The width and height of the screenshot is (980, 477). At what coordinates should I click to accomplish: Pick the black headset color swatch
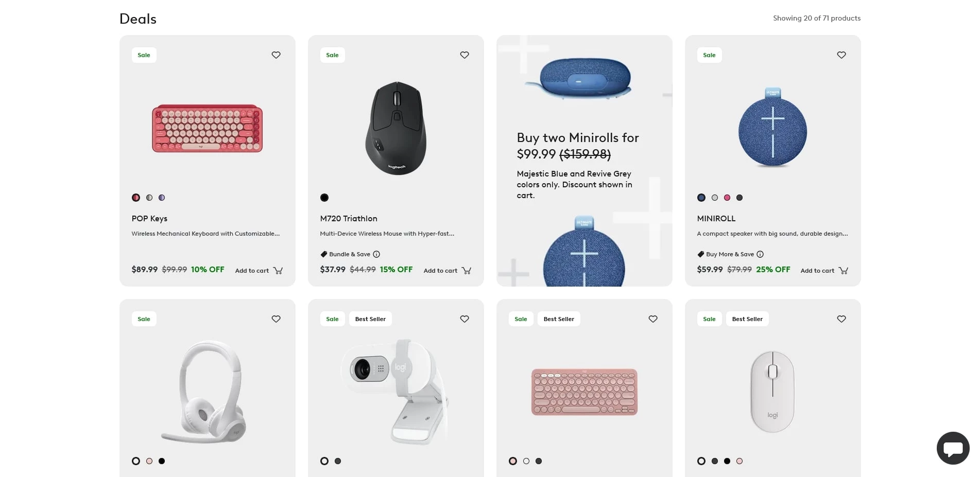162,461
